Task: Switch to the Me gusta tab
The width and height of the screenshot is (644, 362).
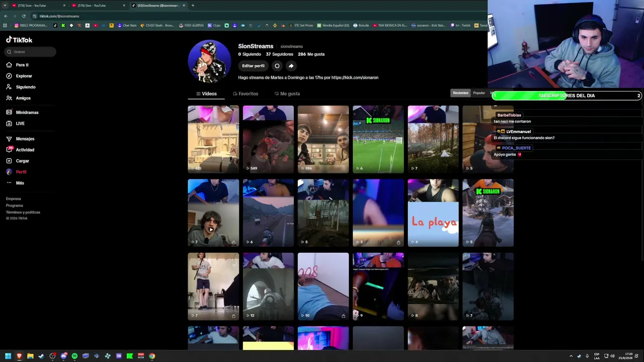Action: tap(287, 94)
